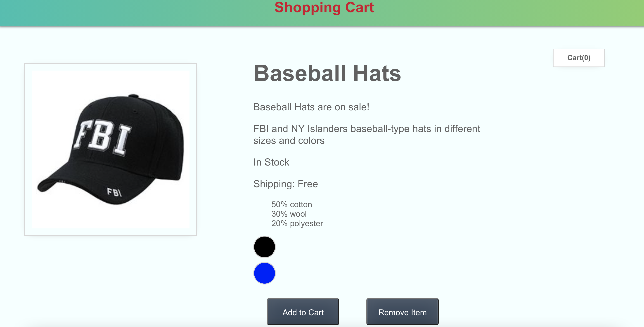Screen dimensions: 644x327
Task: Click the Add to Cart button
Action: coord(303,312)
